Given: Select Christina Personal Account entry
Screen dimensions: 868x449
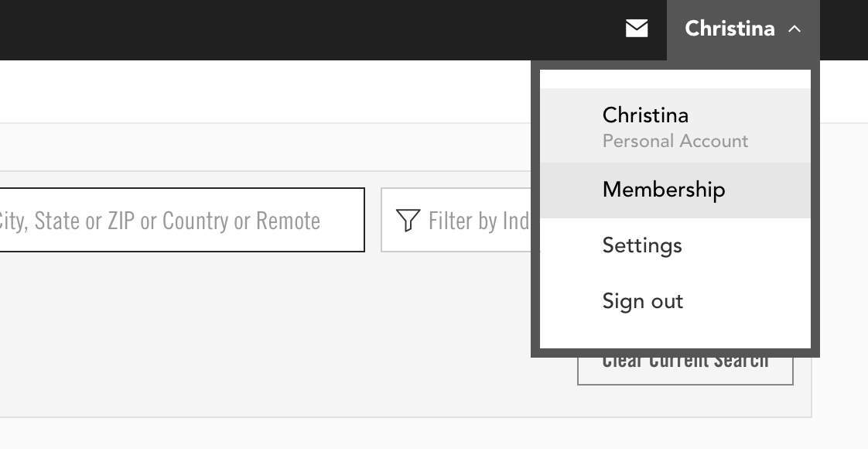Looking at the screenshot, I should [675, 126].
